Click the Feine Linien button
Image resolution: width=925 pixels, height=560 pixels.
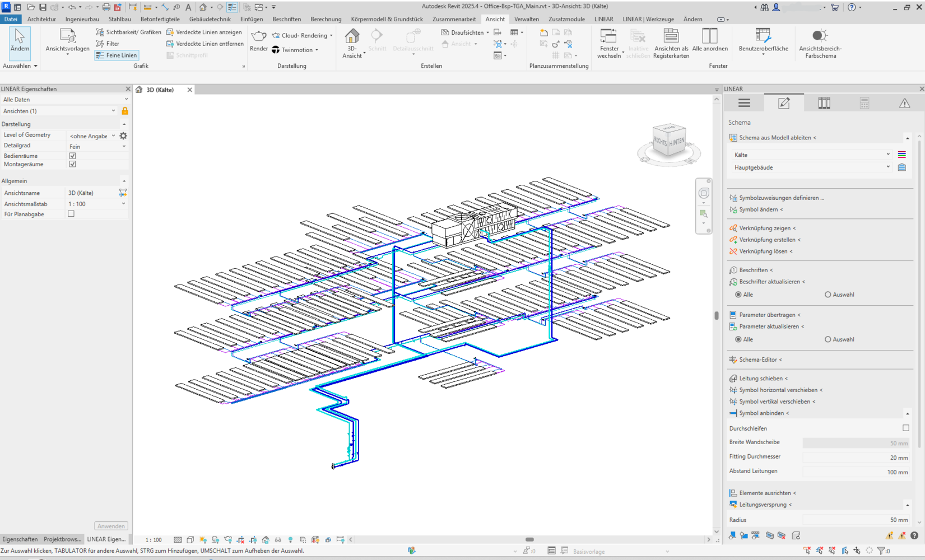pos(117,55)
